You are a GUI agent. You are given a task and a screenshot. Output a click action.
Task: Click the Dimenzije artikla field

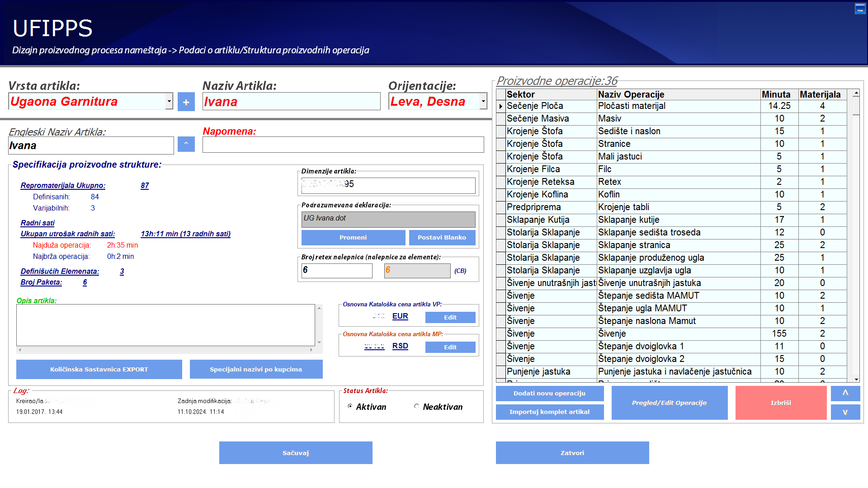(388, 185)
